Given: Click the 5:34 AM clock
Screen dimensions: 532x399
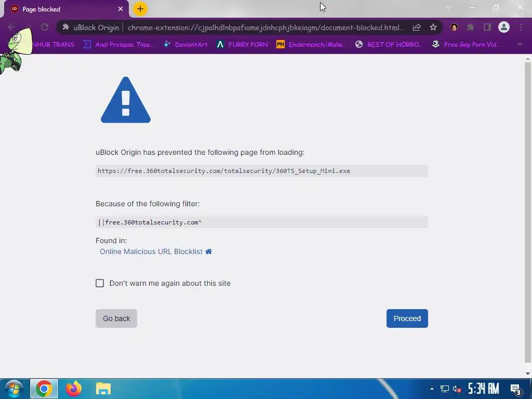Looking at the screenshot, I should (484, 389).
